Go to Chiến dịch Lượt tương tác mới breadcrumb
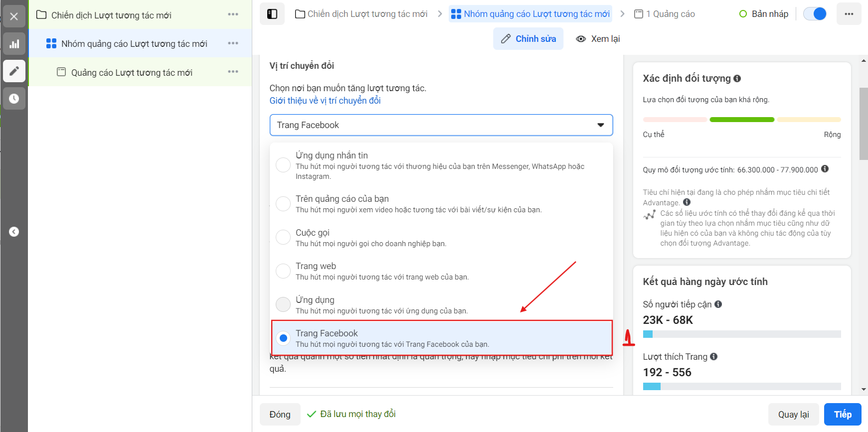 pos(361,14)
